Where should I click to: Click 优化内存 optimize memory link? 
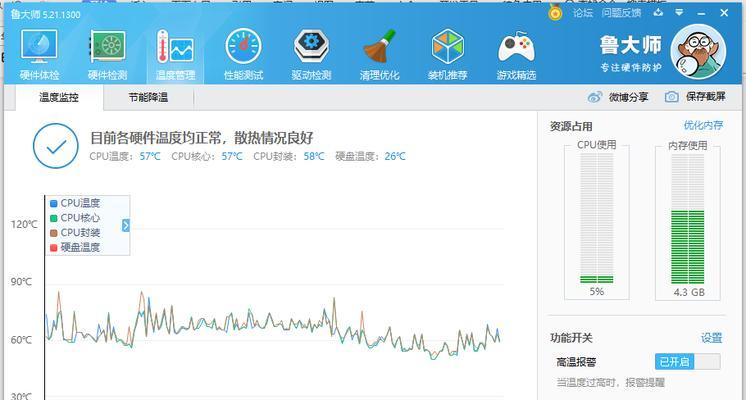[703, 126]
